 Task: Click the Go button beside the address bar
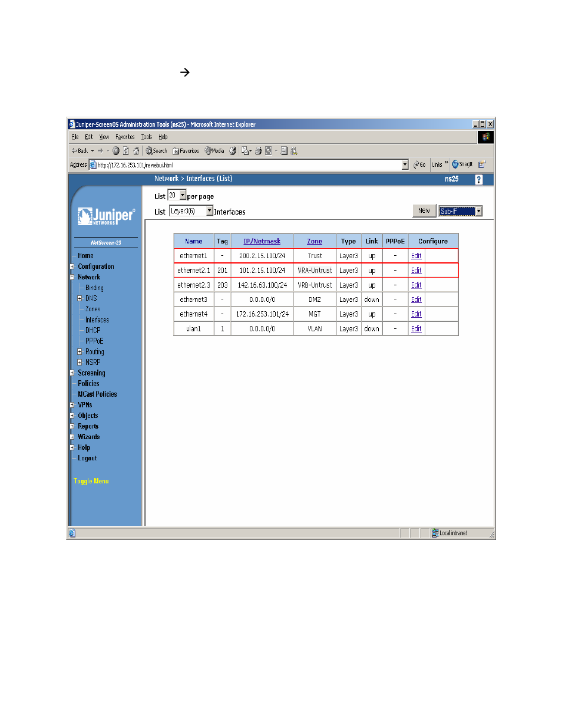419,164
